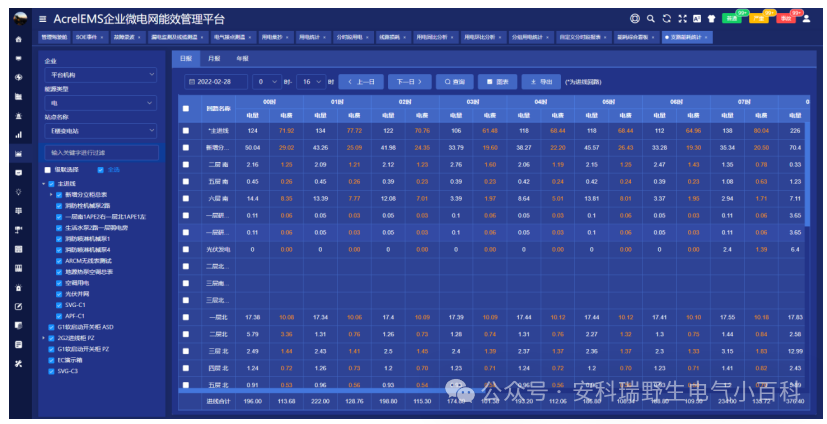Check the 二层南 table row checkbox
Viewport: 827px width, 424px height.
tap(186, 165)
